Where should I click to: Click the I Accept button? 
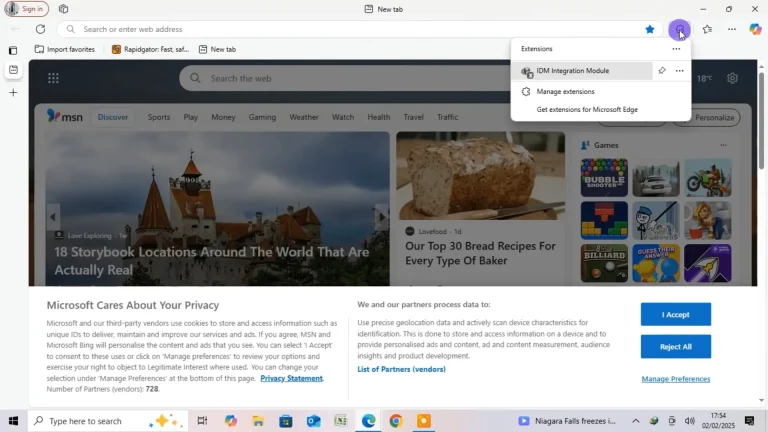[675, 314]
